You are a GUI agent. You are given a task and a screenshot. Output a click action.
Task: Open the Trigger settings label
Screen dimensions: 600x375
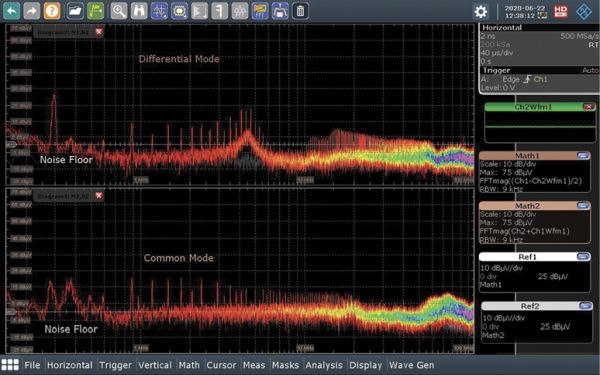(496, 70)
